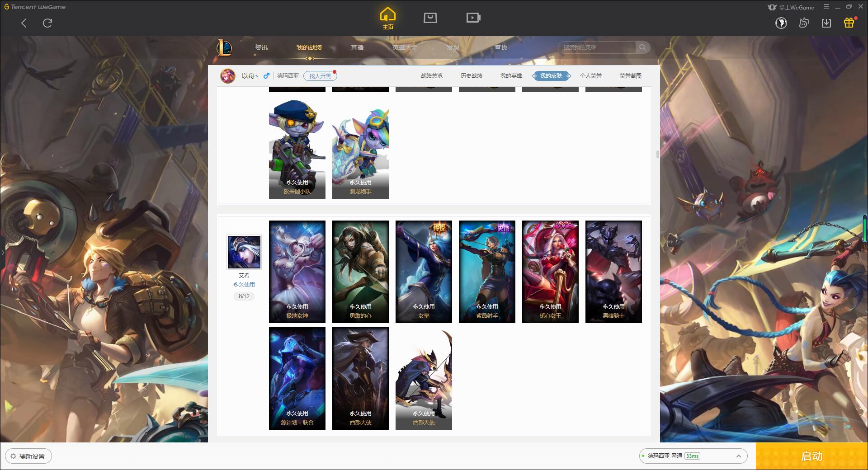
Task: Open the 我的英雄 sub-tab
Action: pos(511,76)
